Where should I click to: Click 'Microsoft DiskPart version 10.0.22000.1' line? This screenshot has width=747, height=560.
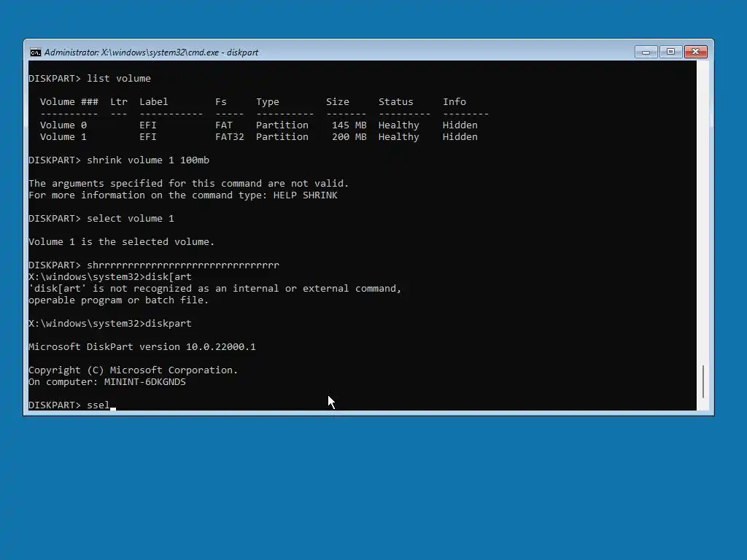(142, 346)
